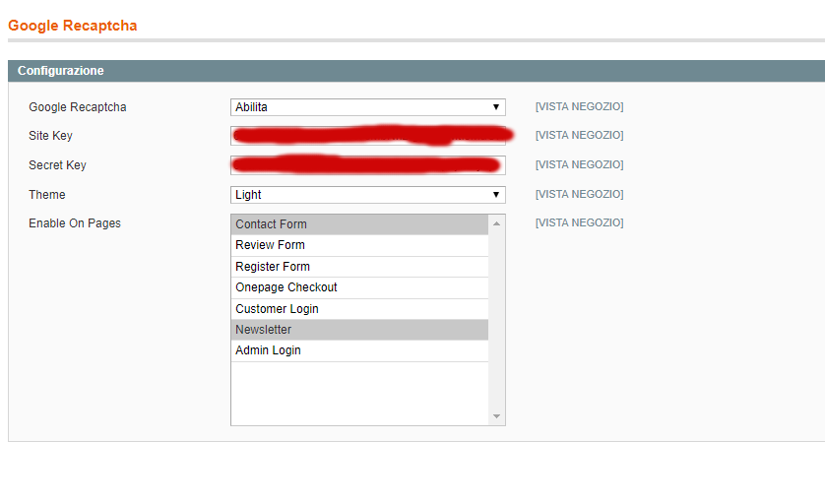Select Customer Login in the pages list

point(359,309)
